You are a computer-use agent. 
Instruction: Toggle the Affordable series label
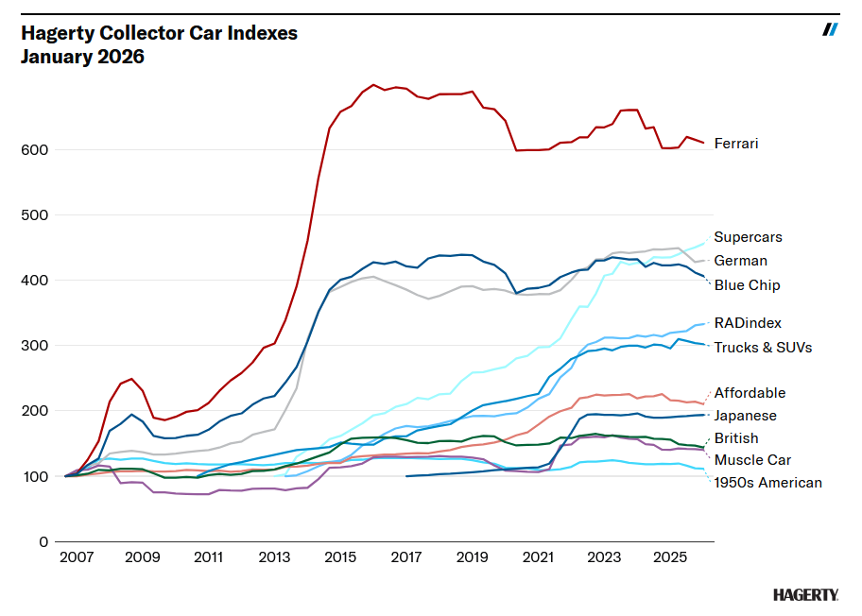click(x=750, y=393)
